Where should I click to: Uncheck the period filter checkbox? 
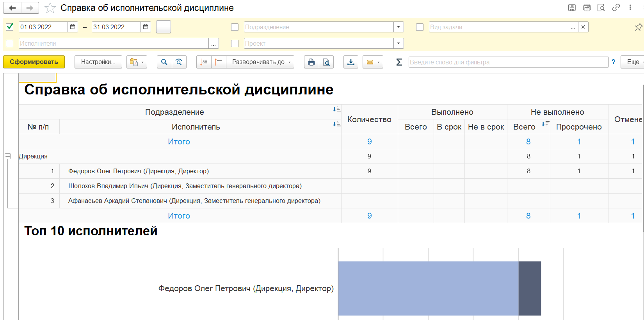pos(10,27)
